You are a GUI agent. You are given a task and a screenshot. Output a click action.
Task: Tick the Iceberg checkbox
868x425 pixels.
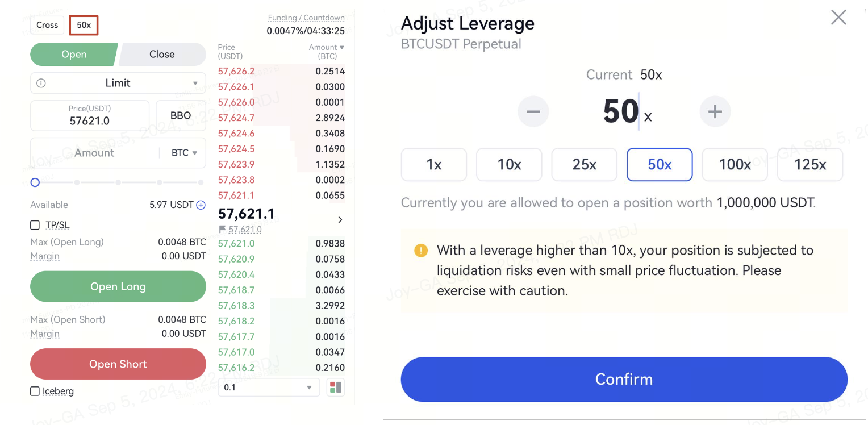(x=35, y=391)
